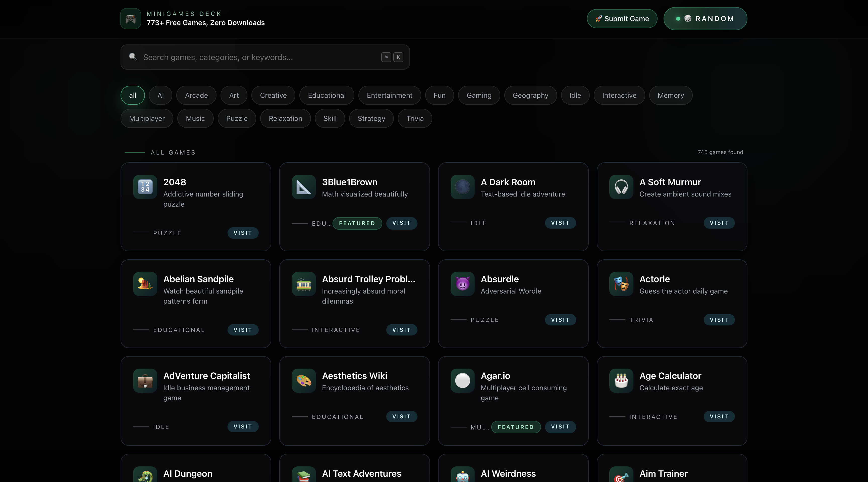The image size is (868, 482).
Task: Click the robot icon on AI Weirdness
Action: (x=462, y=476)
